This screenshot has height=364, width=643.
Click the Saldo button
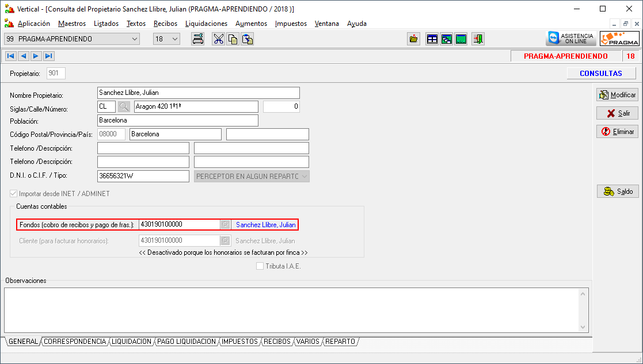pyautogui.click(x=617, y=191)
